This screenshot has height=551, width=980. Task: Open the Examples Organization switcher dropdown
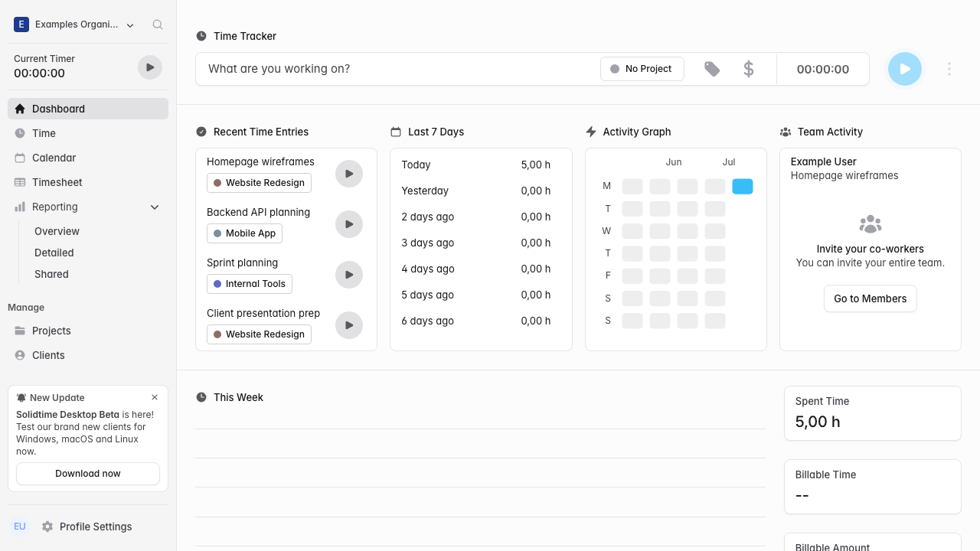point(74,24)
